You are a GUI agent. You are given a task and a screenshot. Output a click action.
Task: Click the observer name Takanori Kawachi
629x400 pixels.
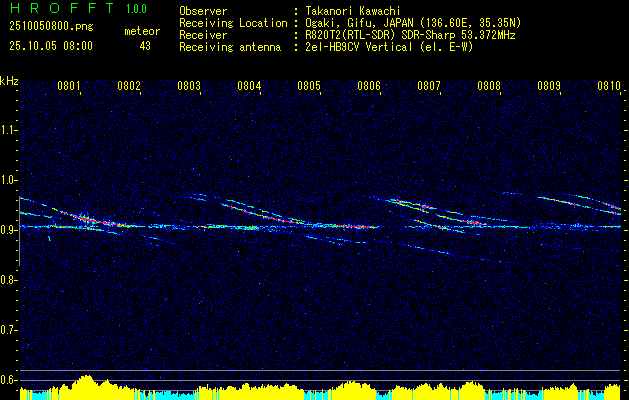353,11
